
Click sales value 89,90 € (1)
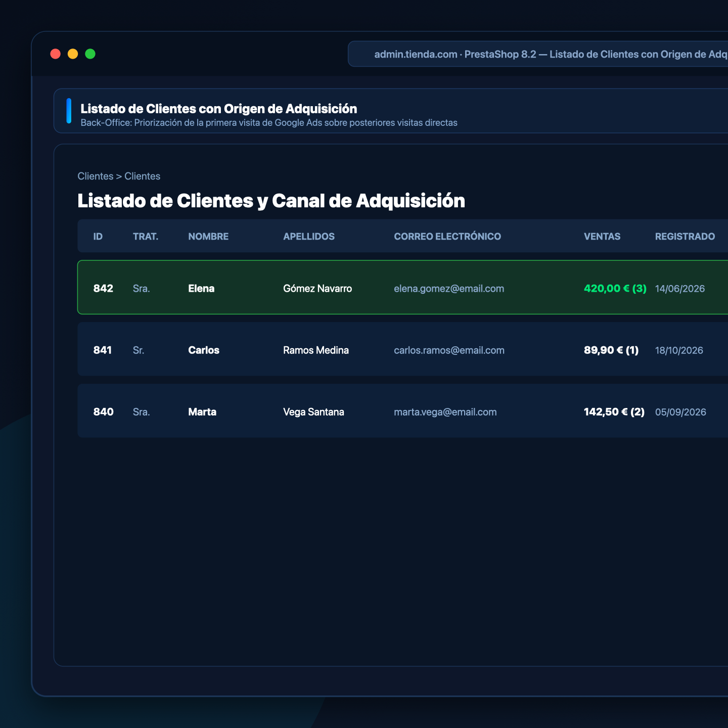[x=611, y=350]
